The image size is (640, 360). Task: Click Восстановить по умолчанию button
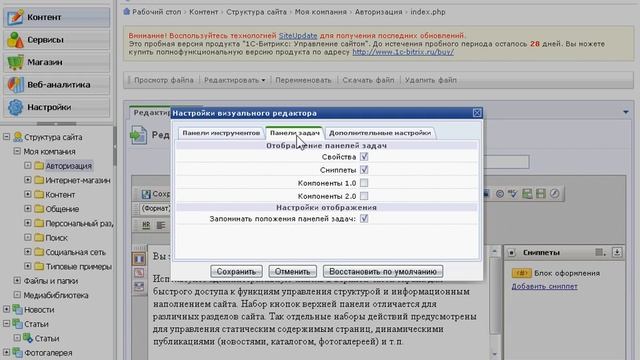383,271
